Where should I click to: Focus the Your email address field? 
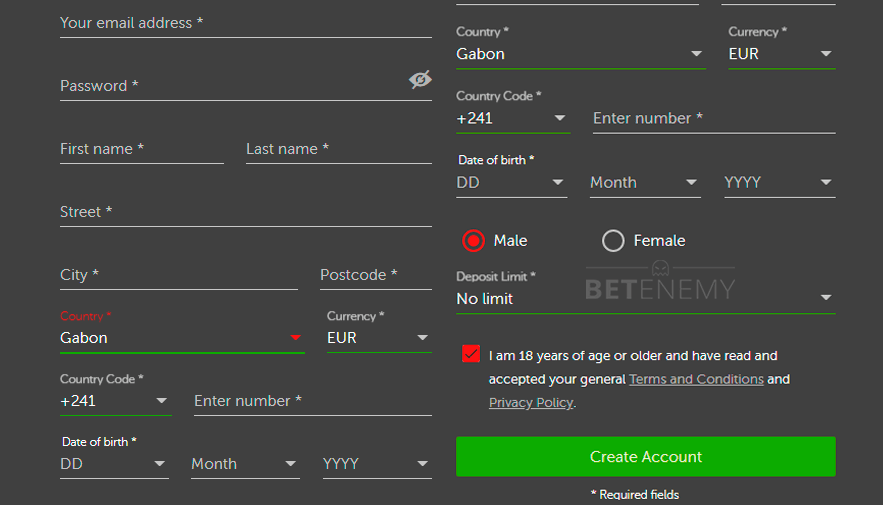click(246, 23)
